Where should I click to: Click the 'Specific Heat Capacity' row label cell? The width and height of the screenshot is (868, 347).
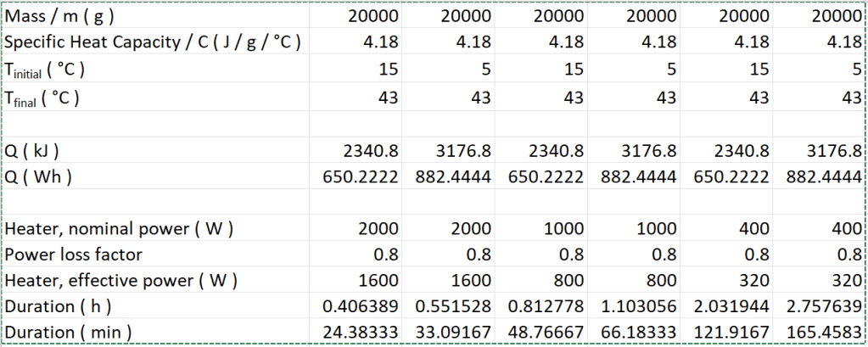(x=154, y=42)
